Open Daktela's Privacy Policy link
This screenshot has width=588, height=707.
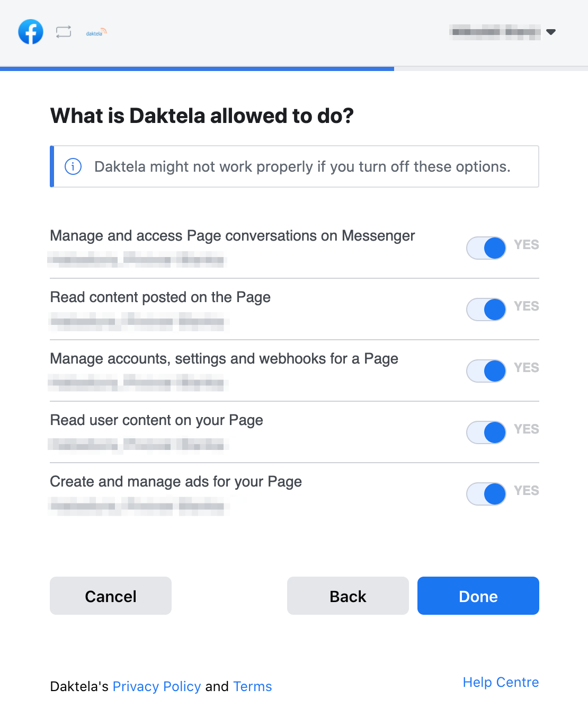pyautogui.click(x=157, y=686)
